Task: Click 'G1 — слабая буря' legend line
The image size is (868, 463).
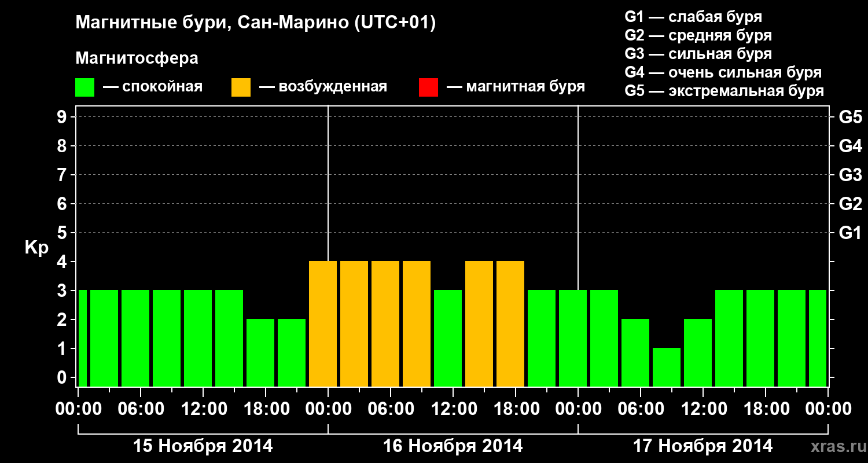Action: click(693, 17)
